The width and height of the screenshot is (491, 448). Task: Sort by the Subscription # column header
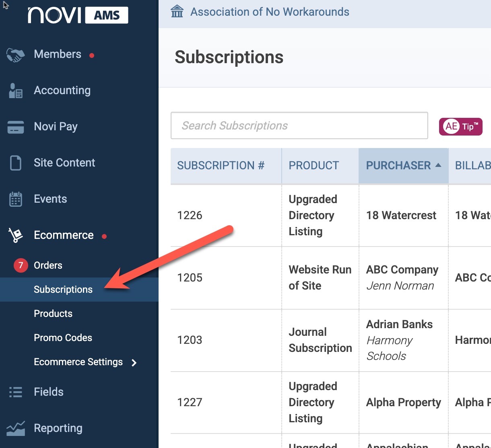pos(221,165)
